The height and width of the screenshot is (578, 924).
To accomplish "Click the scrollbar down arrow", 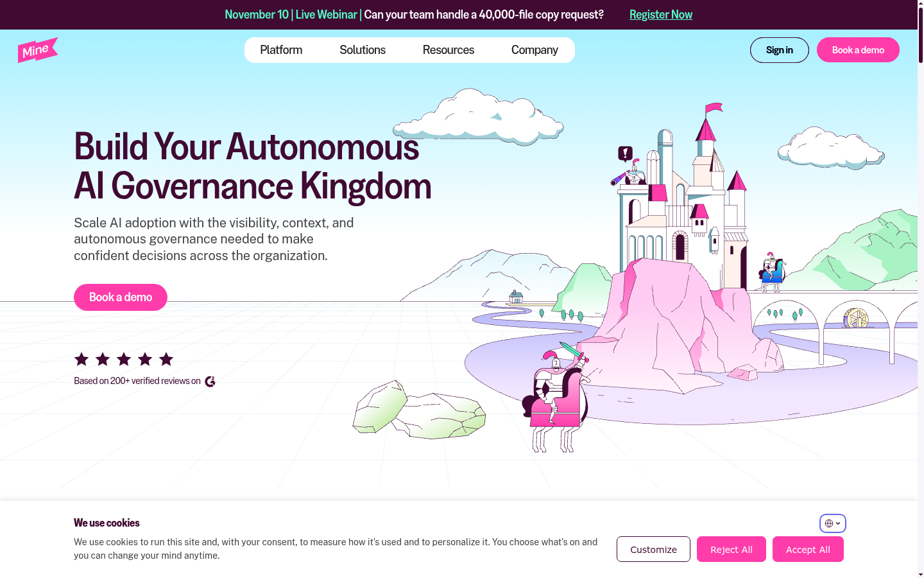I will 921,574.
